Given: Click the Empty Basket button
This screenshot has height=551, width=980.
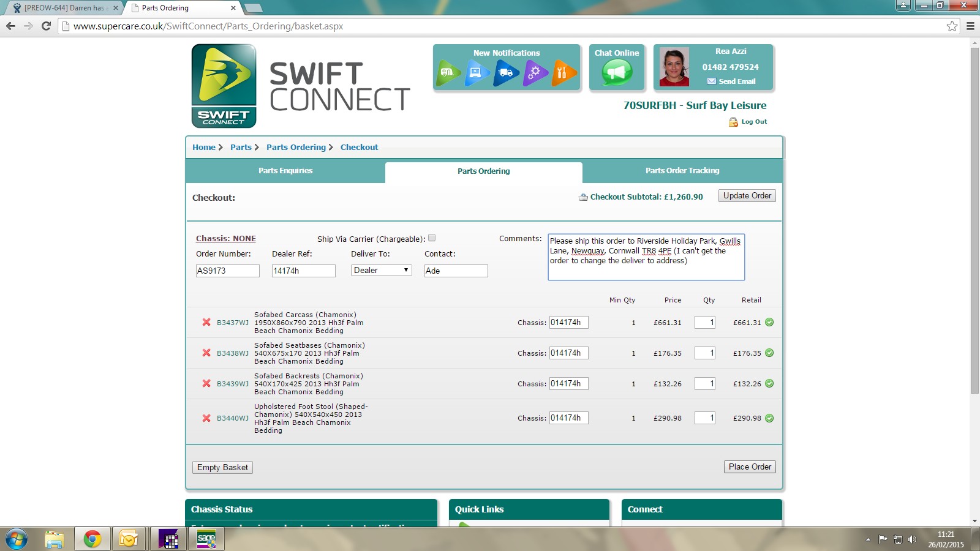Looking at the screenshot, I should pyautogui.click(x=222, y=467).
